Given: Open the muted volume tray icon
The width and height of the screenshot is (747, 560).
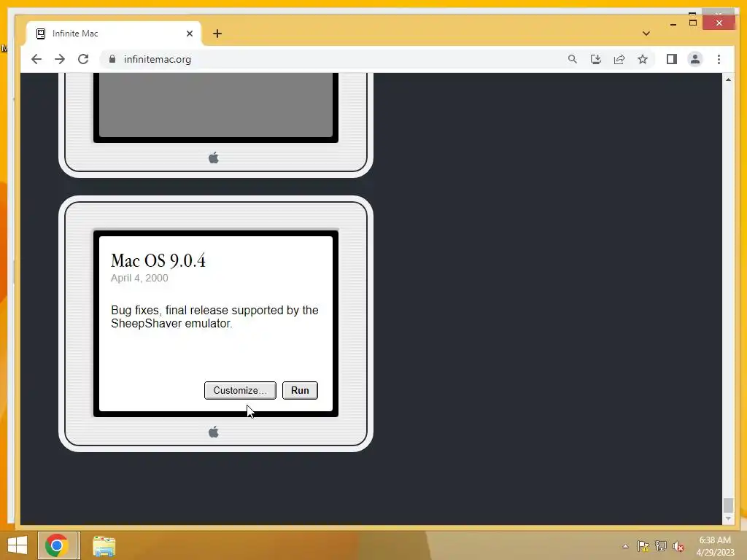Looking at the screenshot, I should point(678,546).
